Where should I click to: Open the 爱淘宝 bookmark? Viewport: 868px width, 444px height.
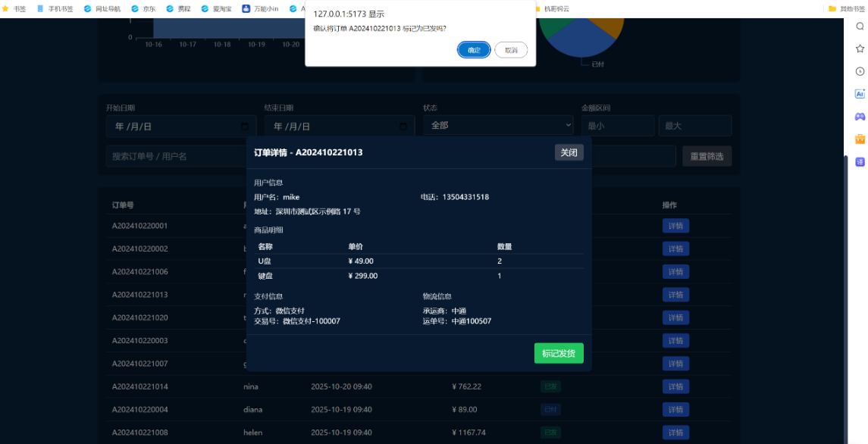tap(216, 9)
